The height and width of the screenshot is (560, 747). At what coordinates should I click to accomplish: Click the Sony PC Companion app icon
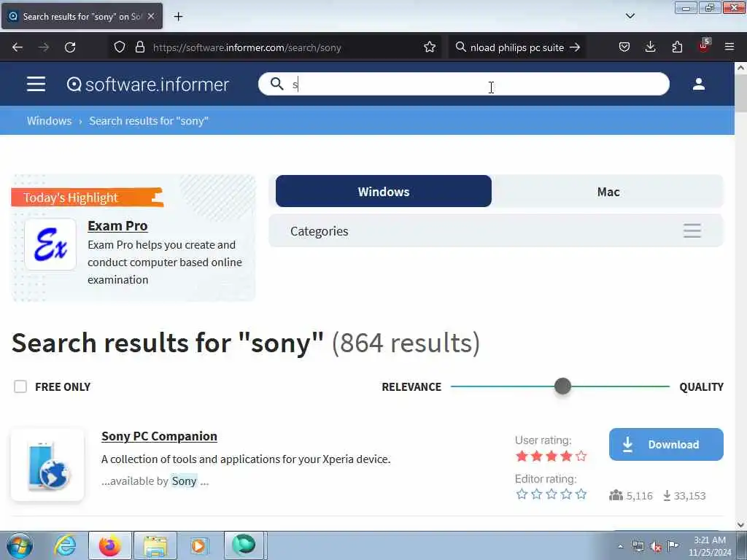tap(47, 464)
